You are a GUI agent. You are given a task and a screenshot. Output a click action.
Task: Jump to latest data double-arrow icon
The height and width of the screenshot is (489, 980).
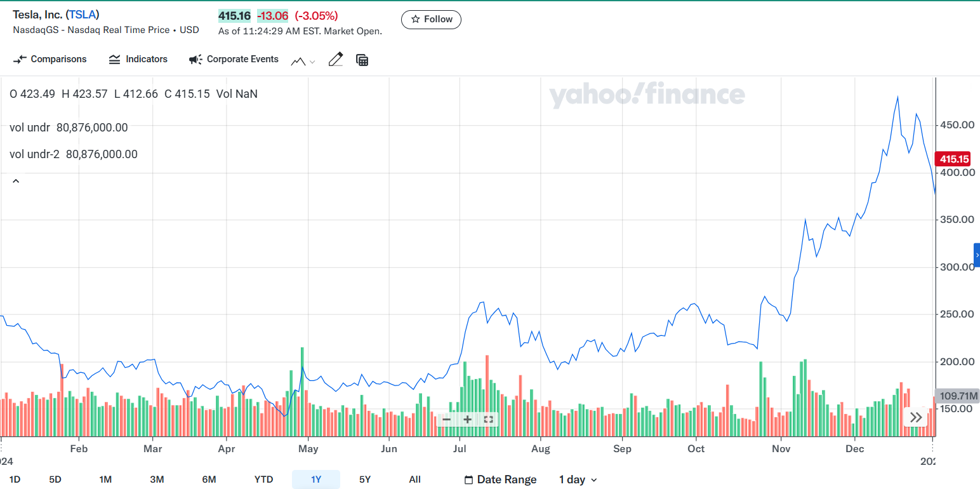point(916,417)
